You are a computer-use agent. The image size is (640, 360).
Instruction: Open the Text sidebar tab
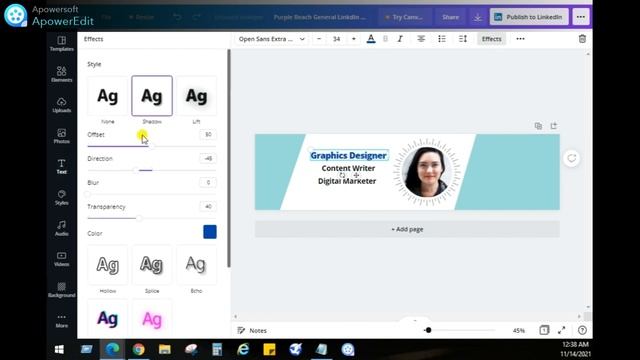point(62,167)
